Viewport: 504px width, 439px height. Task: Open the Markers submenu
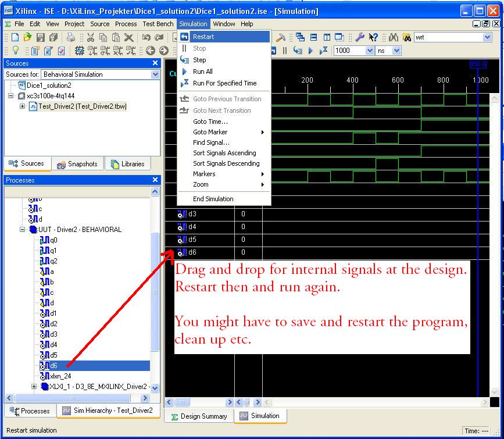click(x=224, y=174)
